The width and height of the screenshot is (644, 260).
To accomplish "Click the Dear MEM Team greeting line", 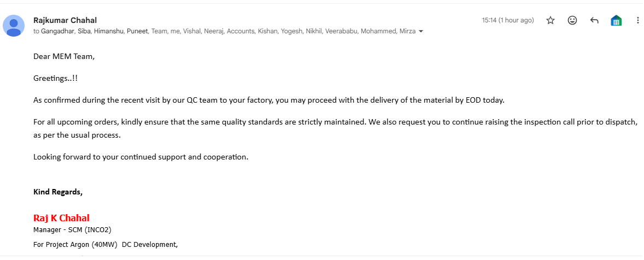I will click(x=63, y=56).
